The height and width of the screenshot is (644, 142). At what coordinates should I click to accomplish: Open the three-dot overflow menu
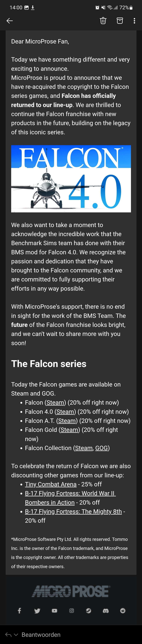[x=135, y=21]
